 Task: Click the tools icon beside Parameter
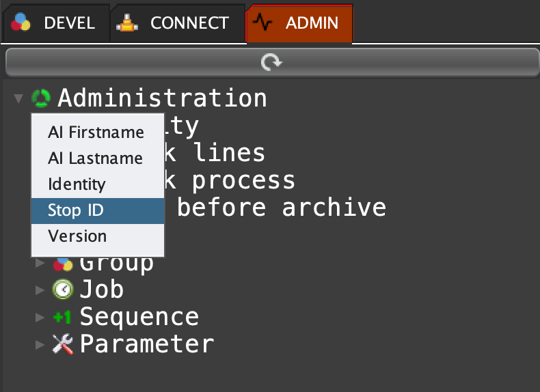(63, 344)
